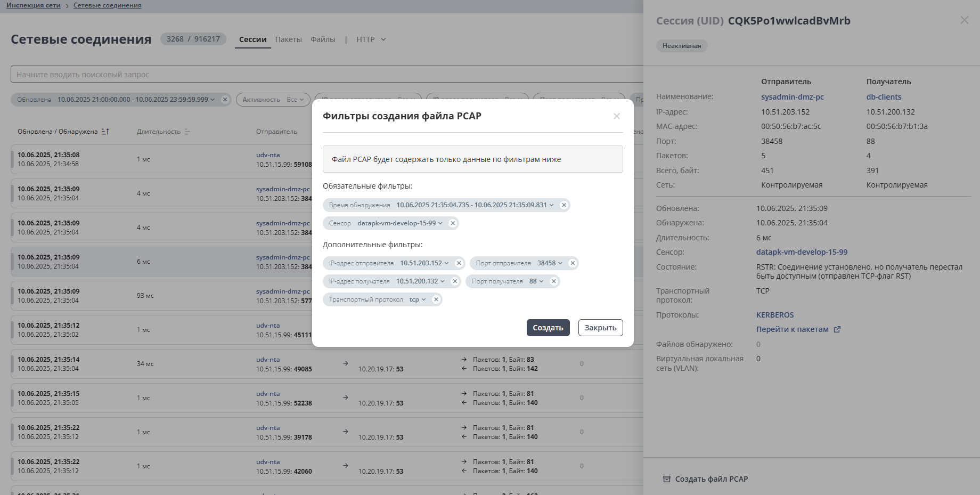
Task: Expand the sensor datapk-vm-develop-15-99 dropdown
Action: (440, 223)
